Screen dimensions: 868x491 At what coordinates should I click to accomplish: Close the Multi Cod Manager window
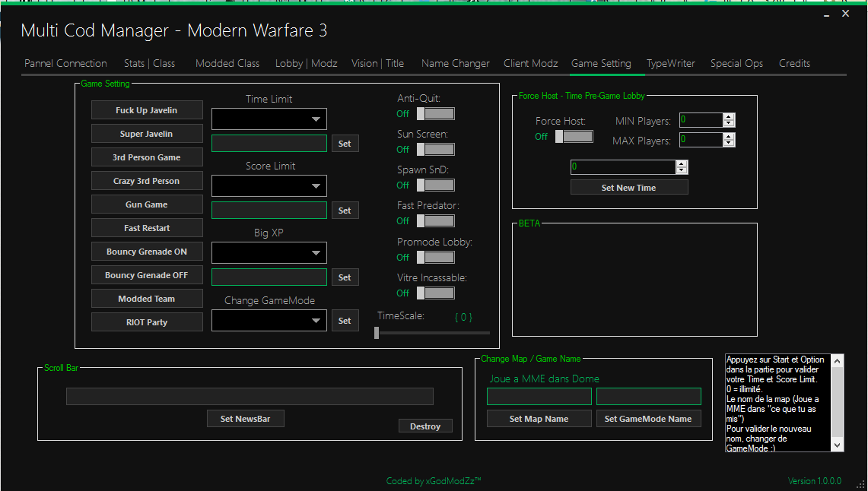pyautogui.click(x=845, y=14)
